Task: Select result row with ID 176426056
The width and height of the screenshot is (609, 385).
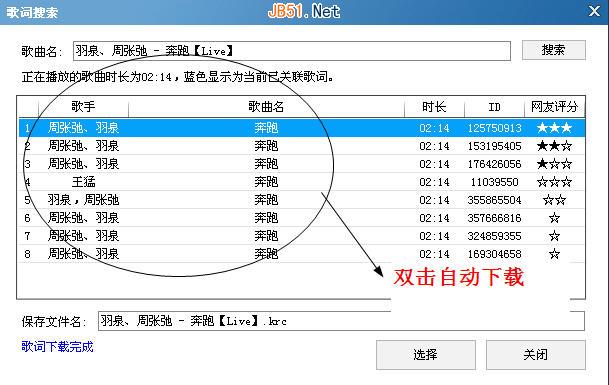Action: (x=302, y=164)
